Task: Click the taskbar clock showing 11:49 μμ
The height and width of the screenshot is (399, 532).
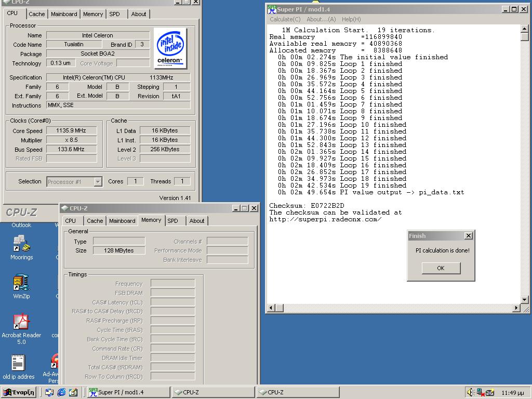Action: click(513, 393)
